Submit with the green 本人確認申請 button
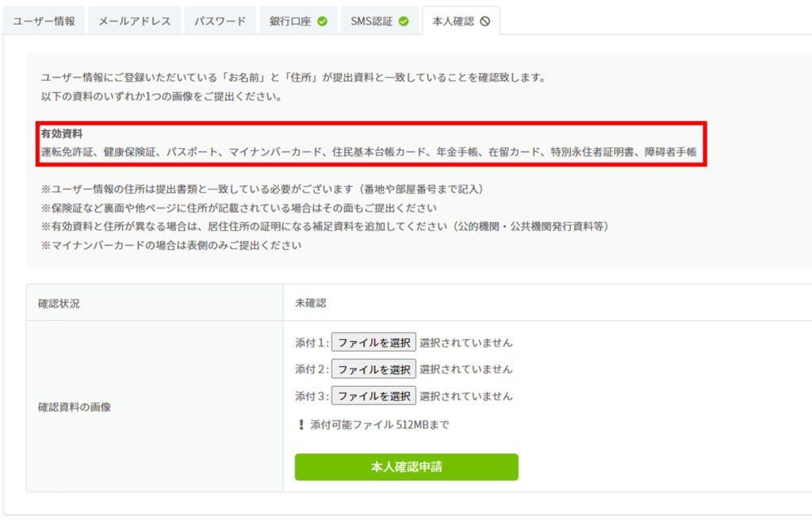This screenshot has width=812, height=524. (x=406, y=467)
